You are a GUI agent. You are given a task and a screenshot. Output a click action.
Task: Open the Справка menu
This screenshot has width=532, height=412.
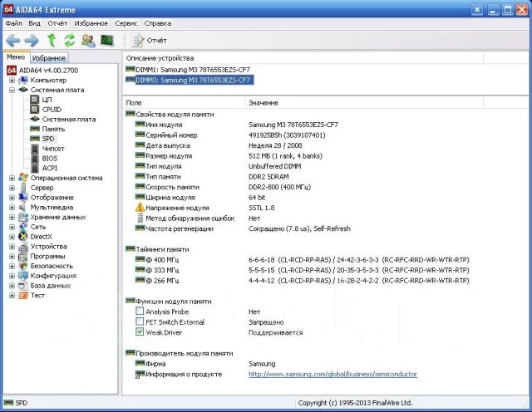pyautogui.click(x=158, y=23)
